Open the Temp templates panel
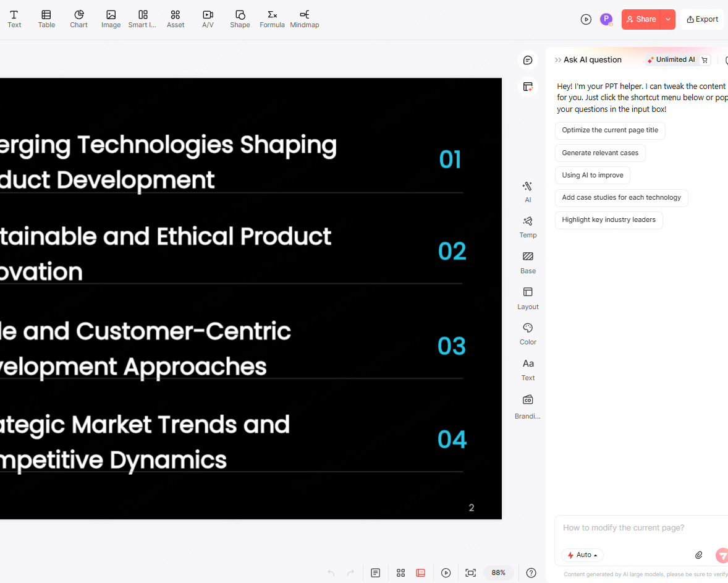The image size is (728, 583). coord(528,226)
